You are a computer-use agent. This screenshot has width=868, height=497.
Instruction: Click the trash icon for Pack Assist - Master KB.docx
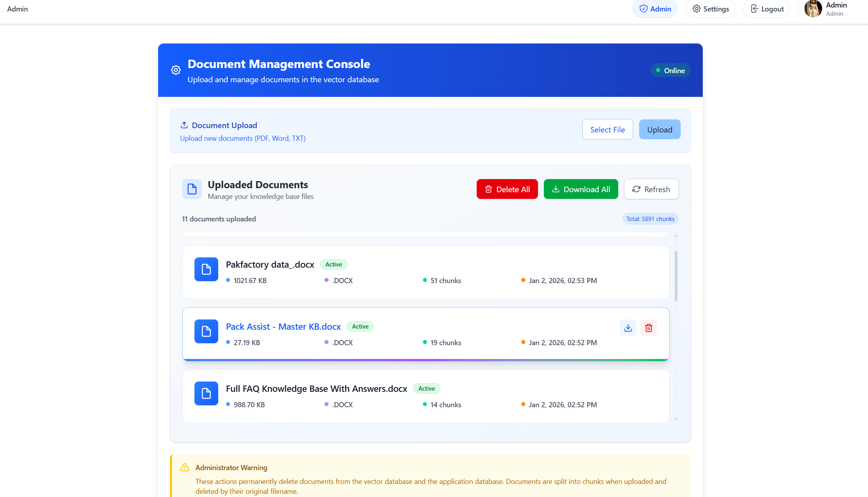click(648, 328)
